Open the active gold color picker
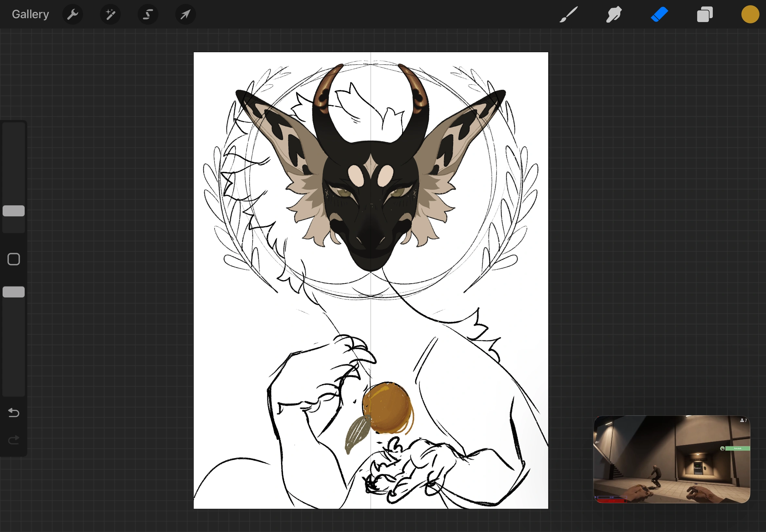Image resolution: width=766 pixels, height=532 pixels. pos(750,14)
